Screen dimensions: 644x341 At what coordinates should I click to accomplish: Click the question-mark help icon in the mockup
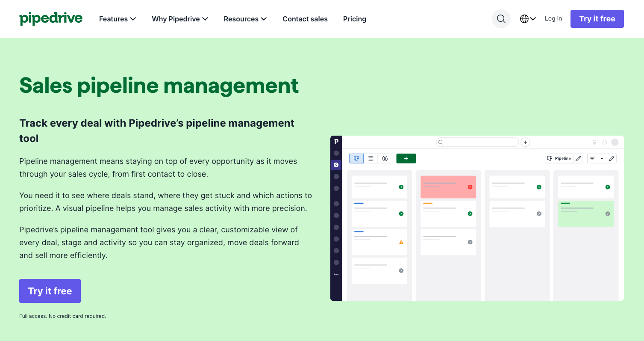click(604, 142)
